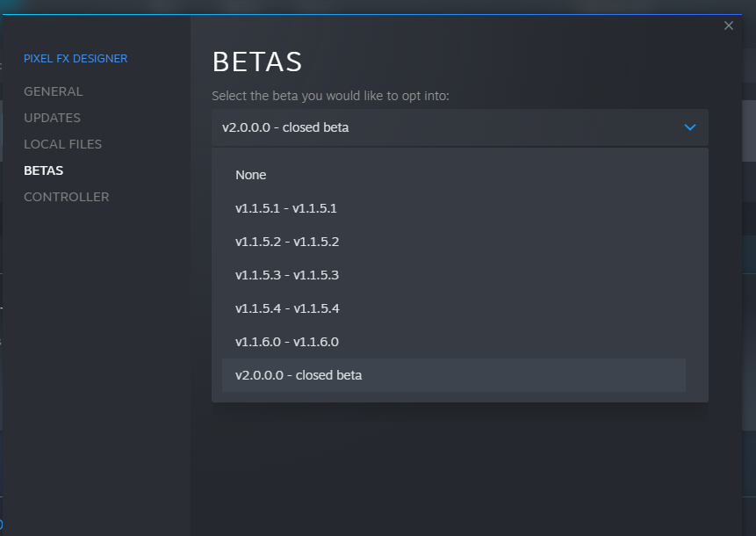Click the scrollbar strip on right edge
This screenshot has height=536, width=756.
click(749, 130)
